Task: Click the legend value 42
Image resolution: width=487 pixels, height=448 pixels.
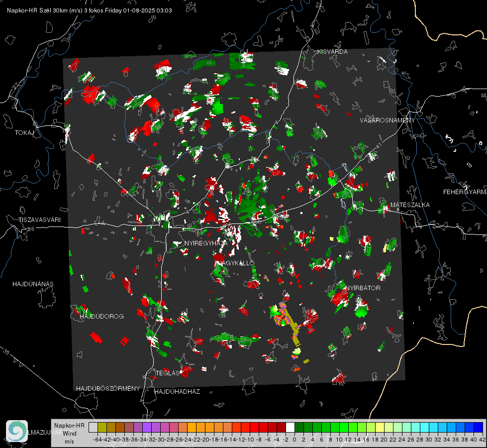Action: point(483,440)
